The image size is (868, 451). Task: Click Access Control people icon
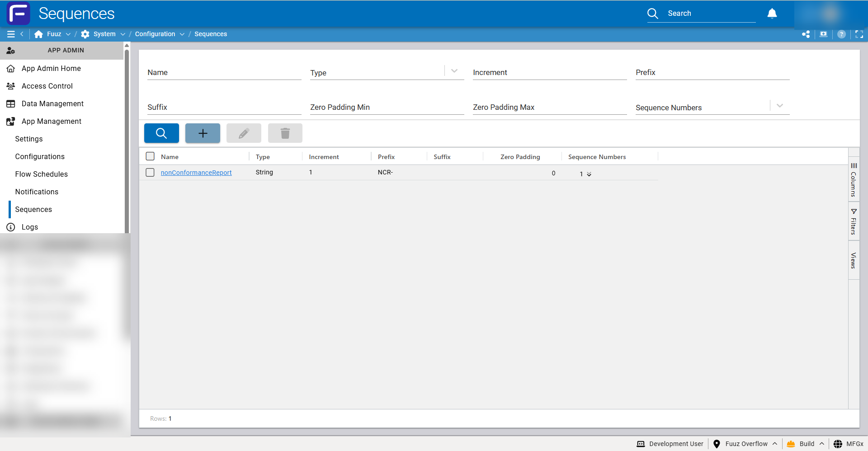coord(11,86)
